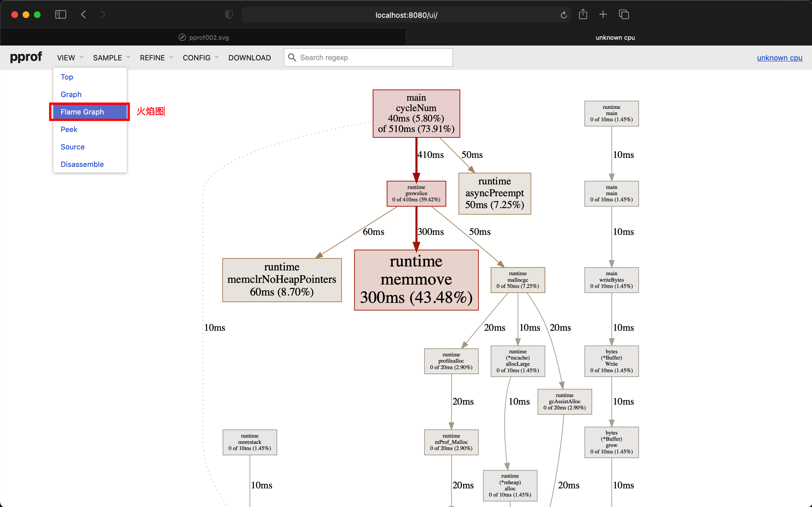This screenshot has height=507, width=812.
Task: Expand the REFINE dropdown
Action: 156,58
